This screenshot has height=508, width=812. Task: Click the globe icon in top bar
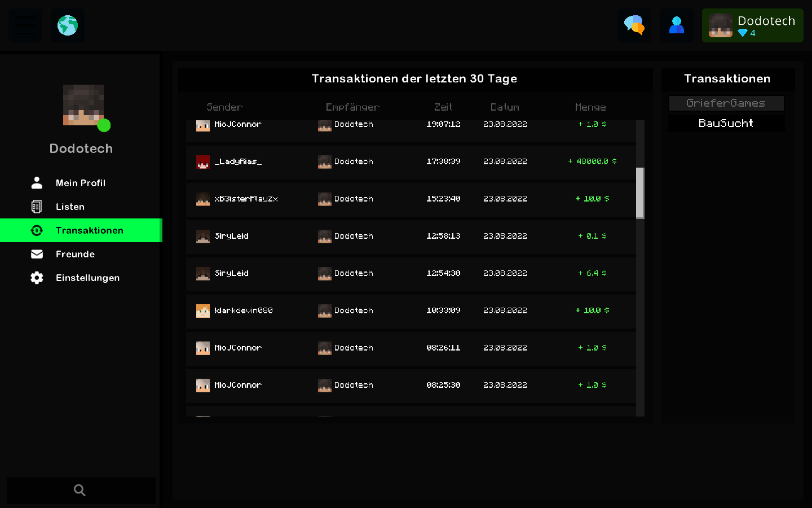[68, 25]
